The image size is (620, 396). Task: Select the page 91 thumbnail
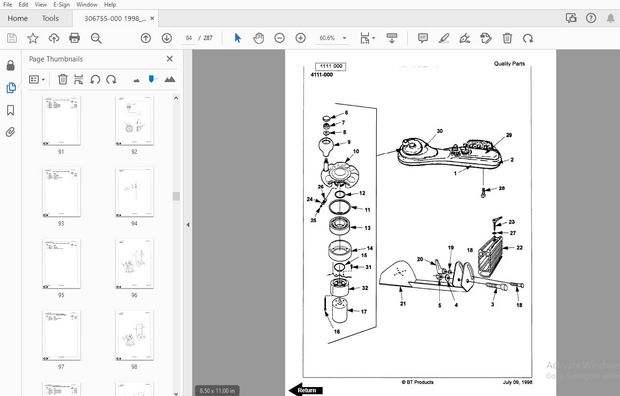(61, 121)
